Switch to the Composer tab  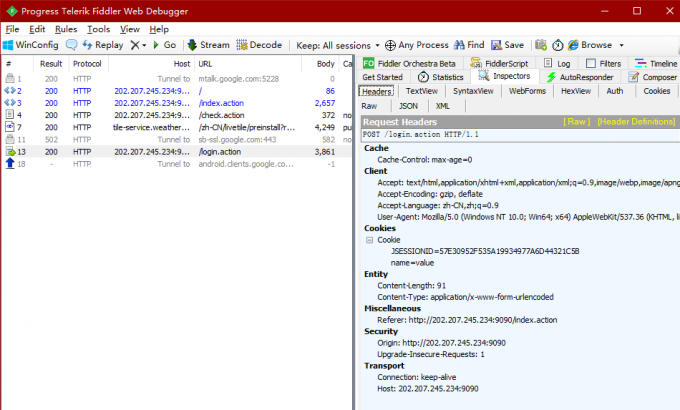point(653,77)
